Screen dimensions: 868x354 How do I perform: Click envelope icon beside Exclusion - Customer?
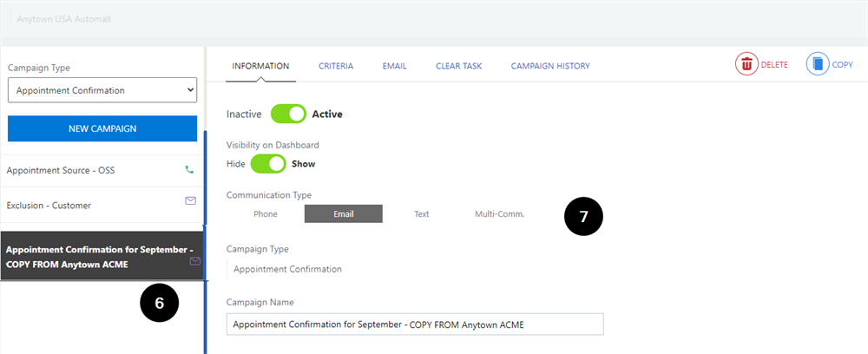point(190,200)
